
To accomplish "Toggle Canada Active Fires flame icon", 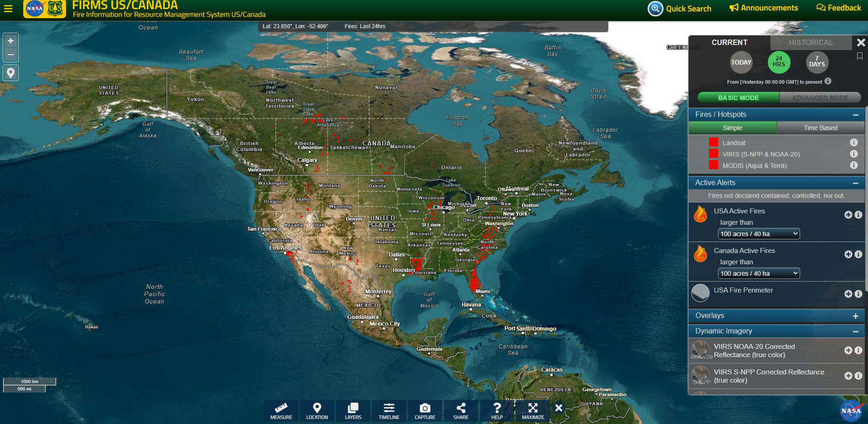I will point(700,254).
